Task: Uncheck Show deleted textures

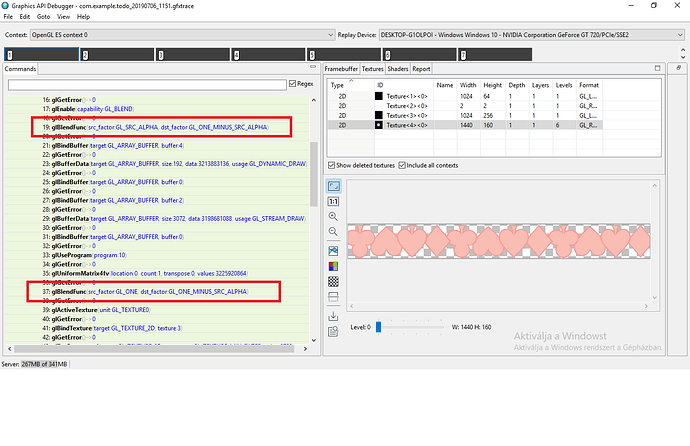Action: pos(332,165)
